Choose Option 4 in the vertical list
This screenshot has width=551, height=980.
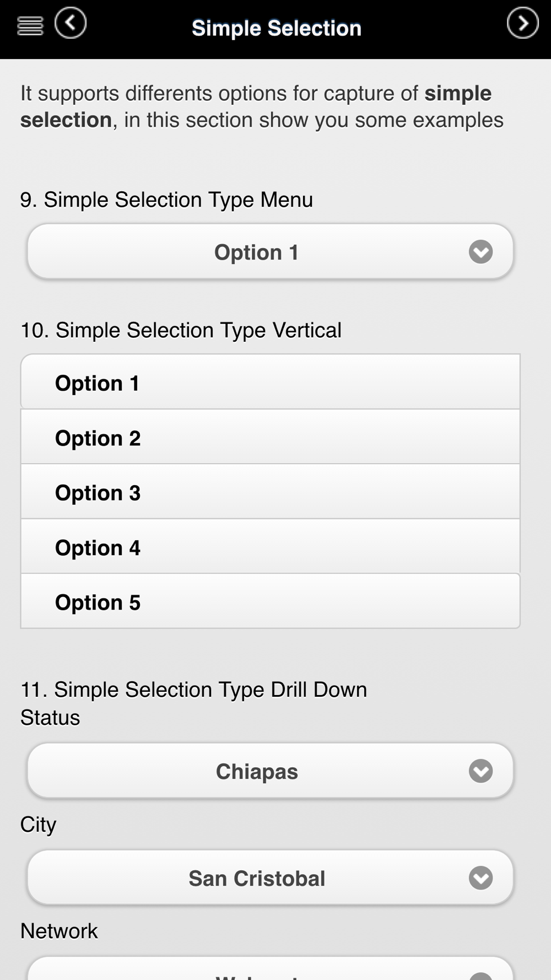pyautogui.click(x=271, y=546)
